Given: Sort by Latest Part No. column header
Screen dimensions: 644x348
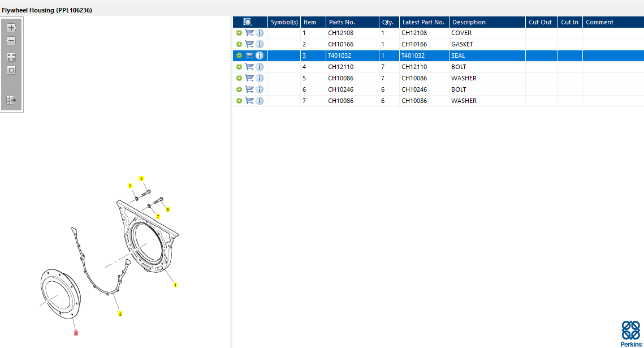Looking at the screenshot, I should point(424,22).
